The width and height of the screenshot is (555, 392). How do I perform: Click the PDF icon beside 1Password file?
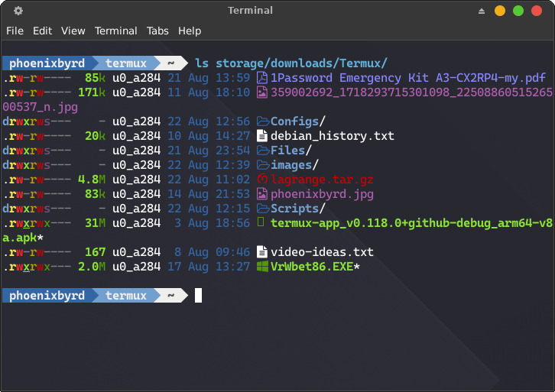coord(262,78)
